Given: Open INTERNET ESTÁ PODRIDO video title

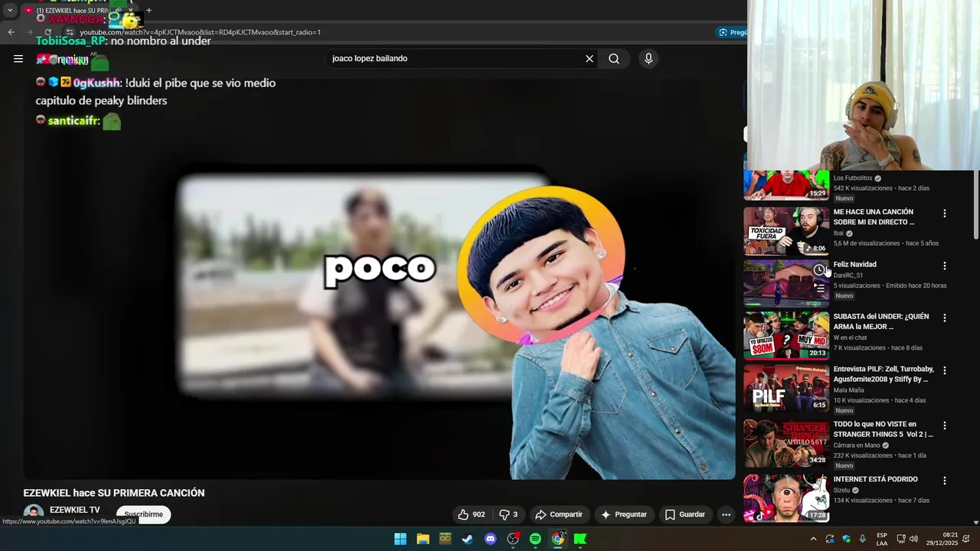Looking at the screenshot, I should [x=875, y=480].
